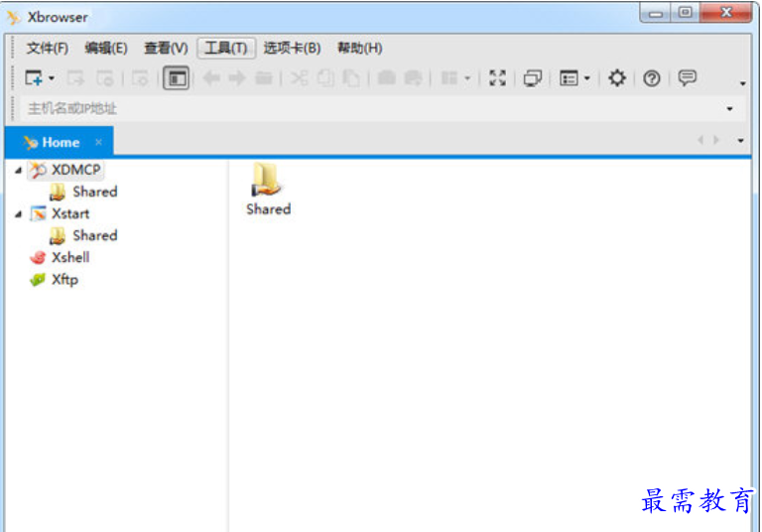Click the Copy icon
Viewport: 762px width, 532px height.
pyautogui.click(x=325, y=77)
